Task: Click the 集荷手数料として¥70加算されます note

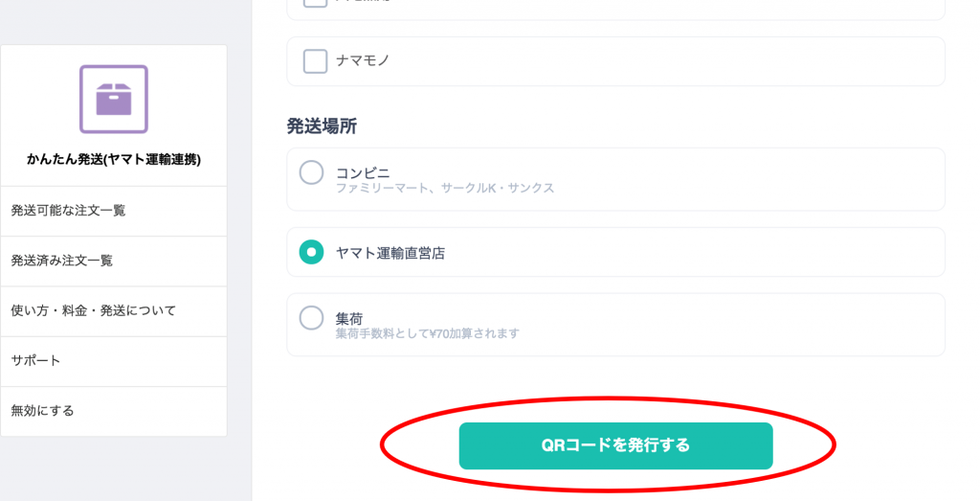Action: coord(428,334)
